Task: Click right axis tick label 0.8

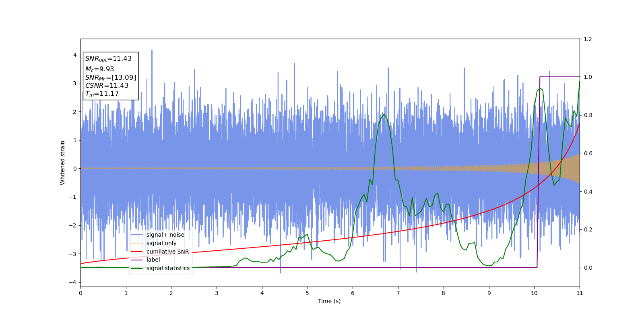Action: point(588,115)
